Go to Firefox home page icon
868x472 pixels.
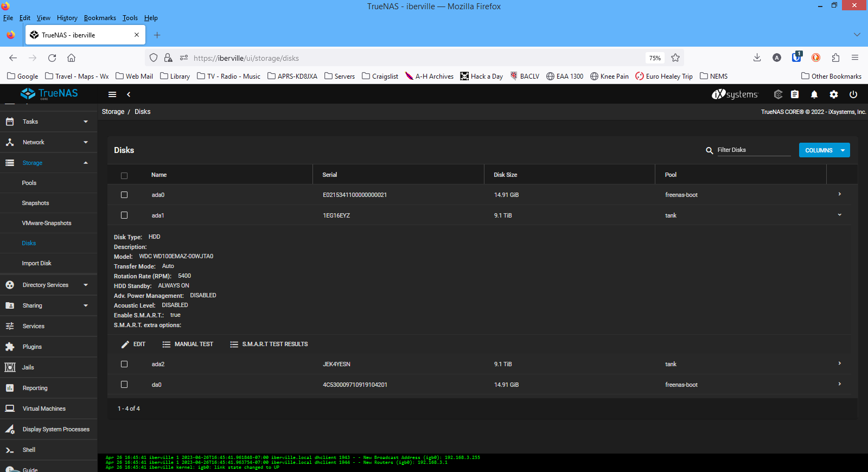coord(71,58)
